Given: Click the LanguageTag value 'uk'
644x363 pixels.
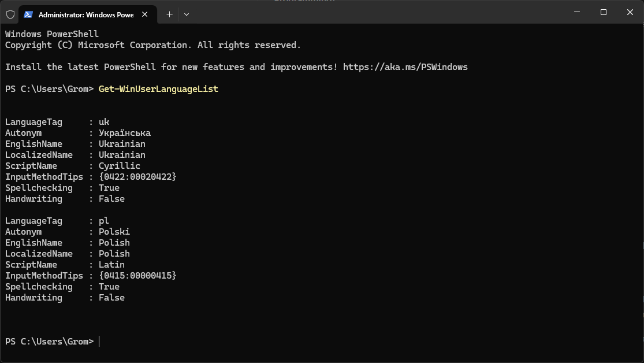Looking at the screenshot, I should point(104,122).
